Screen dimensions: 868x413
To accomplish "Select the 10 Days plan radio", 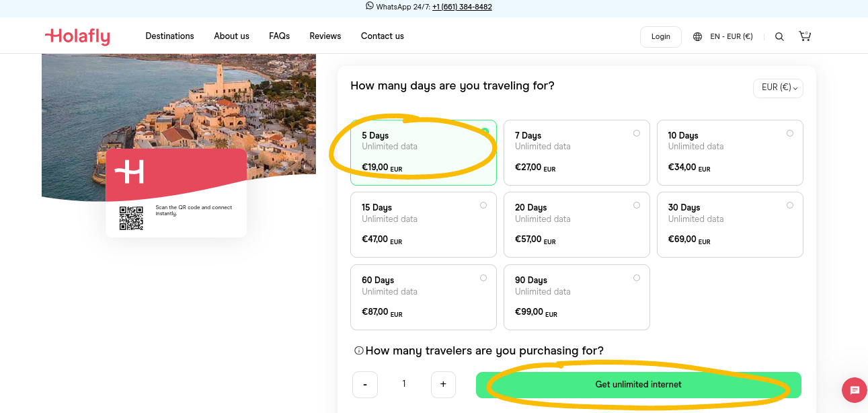I will pyautogui.click(x=790, y=133).
